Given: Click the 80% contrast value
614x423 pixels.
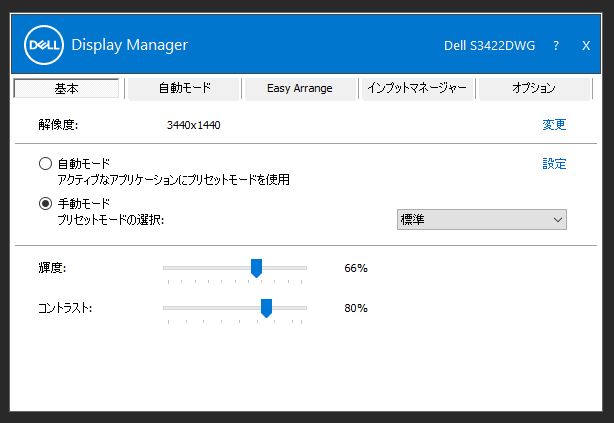Looking at the screenshot, I should click(x=356, y=308).
